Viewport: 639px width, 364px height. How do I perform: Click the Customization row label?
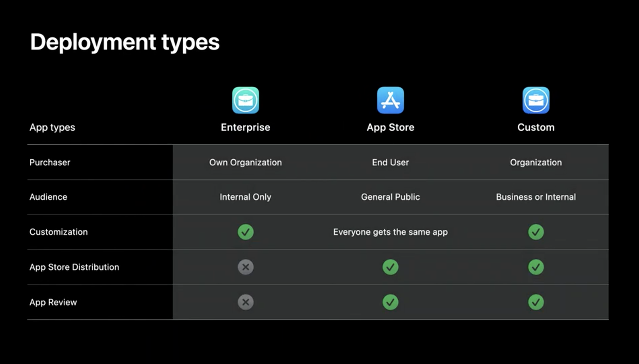[58, 232]
